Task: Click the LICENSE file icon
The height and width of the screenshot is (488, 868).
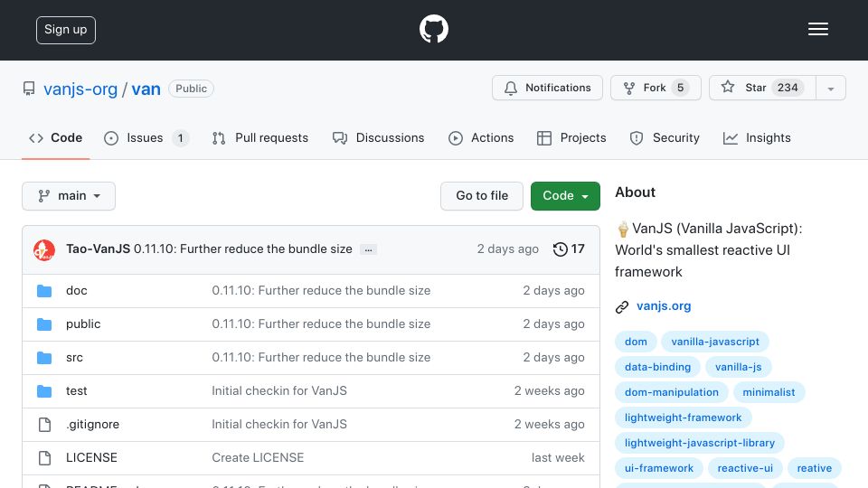Action: click(44, 457)
